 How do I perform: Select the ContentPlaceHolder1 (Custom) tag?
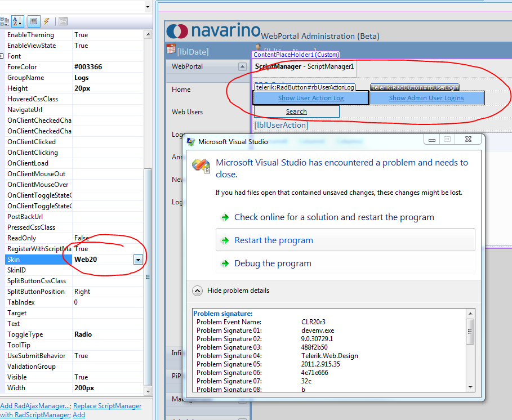[x=296, y=55]
